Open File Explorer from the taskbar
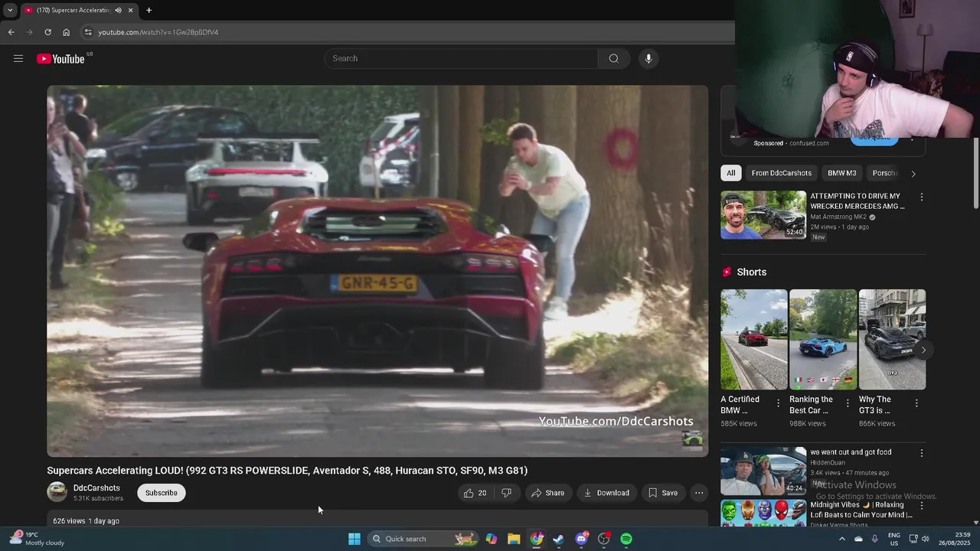 [x=514, y=539]
